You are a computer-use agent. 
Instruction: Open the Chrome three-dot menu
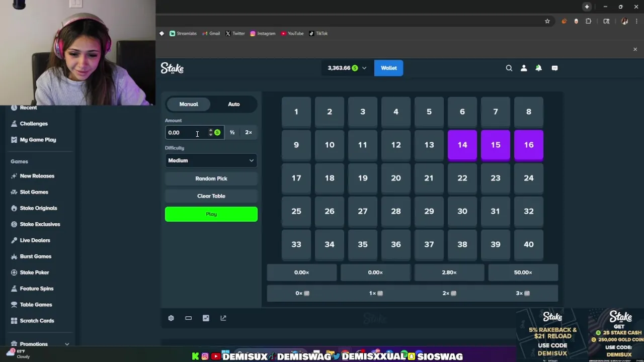coord(636,21)
